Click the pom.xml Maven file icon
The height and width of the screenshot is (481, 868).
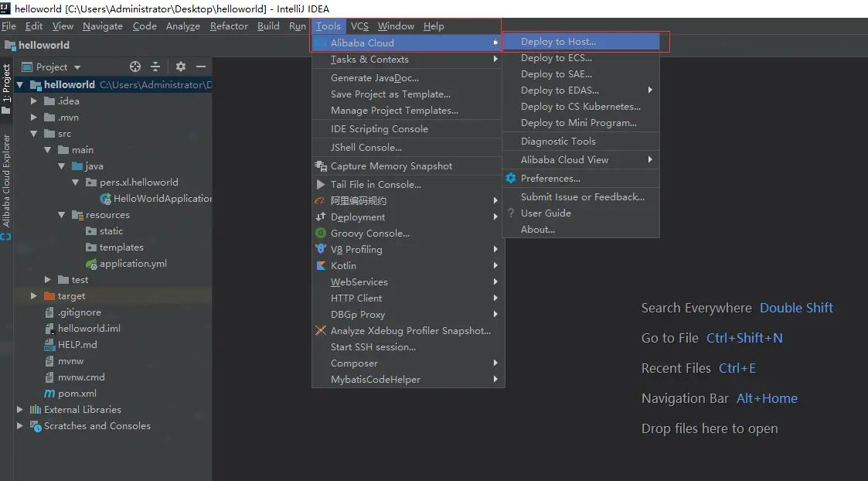coord(49,394)
